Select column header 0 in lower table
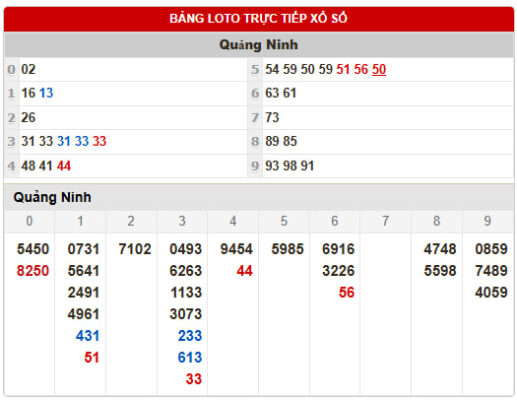517x400 pixels. [29, 221]
